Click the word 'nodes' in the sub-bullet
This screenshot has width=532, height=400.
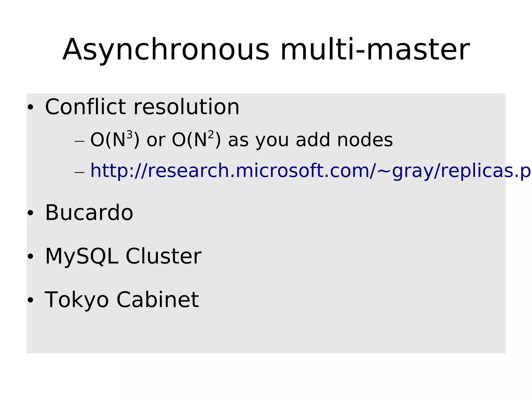coord(365,140)
